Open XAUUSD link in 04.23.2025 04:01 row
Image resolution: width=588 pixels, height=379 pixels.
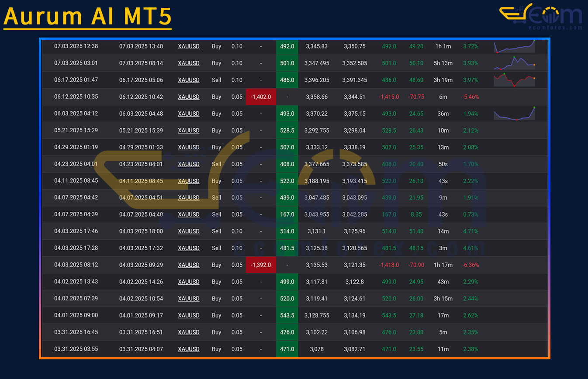(189, 164)
